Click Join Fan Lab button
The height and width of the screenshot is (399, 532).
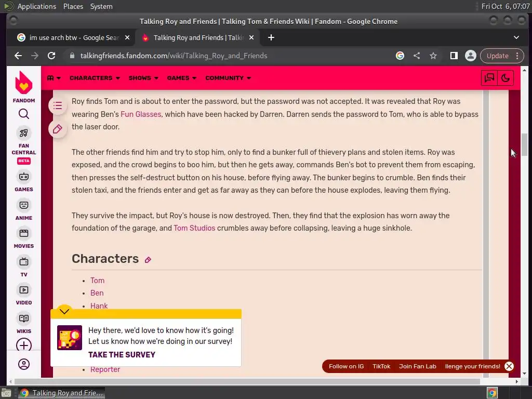click(x=417, y=366)
